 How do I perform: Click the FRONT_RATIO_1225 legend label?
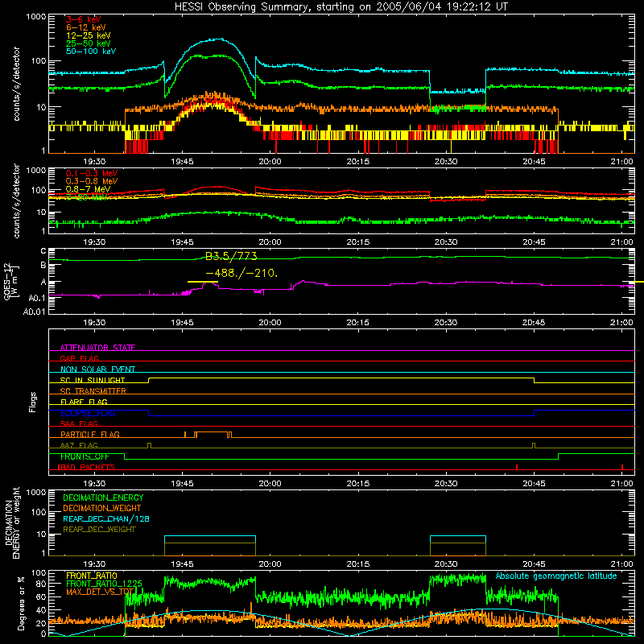point(104,584)
